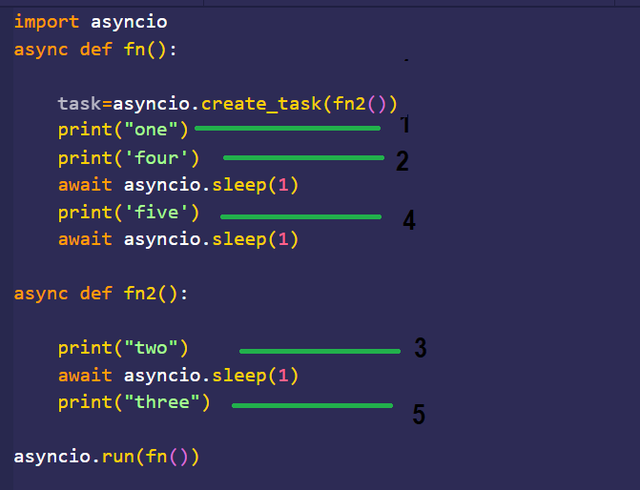Image resolution: width=640 pixels, height=490 pixels.
Task: Click inside the print("one") statement
Action: (x=123, y=130)
